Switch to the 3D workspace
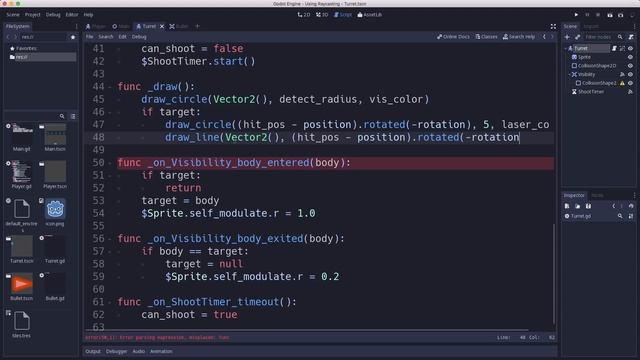The image size is (640, 360). tap(322, 15)
